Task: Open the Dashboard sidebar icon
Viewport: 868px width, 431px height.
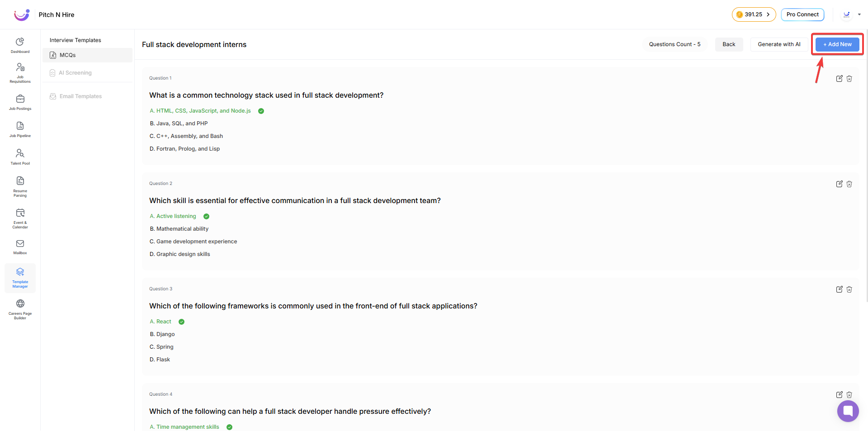Action: click(20, 45)
